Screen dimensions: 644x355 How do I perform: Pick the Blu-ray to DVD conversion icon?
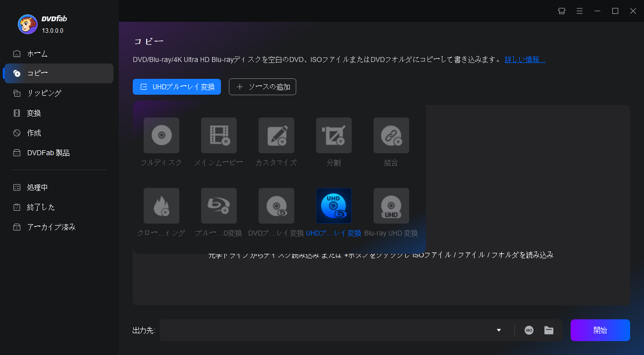point(219,205)
